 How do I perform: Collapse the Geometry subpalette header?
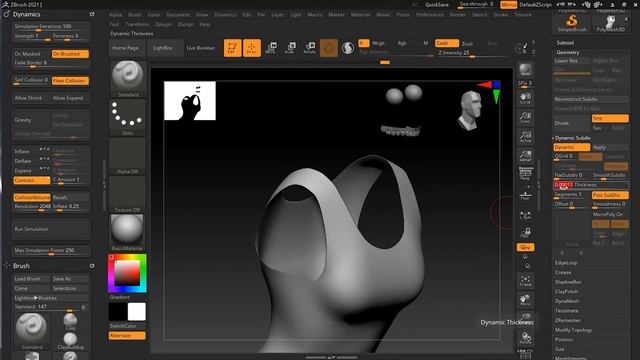coord(568,52)
